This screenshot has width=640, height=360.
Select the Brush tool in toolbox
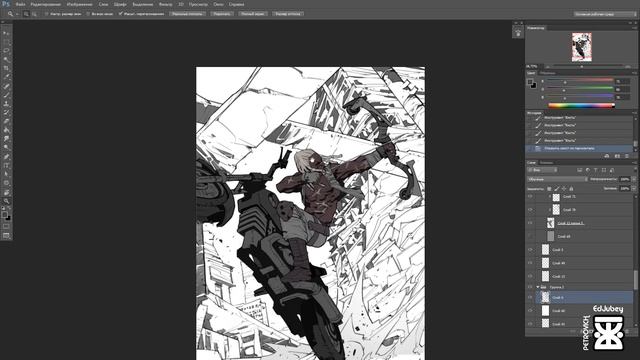click(6, 95)
